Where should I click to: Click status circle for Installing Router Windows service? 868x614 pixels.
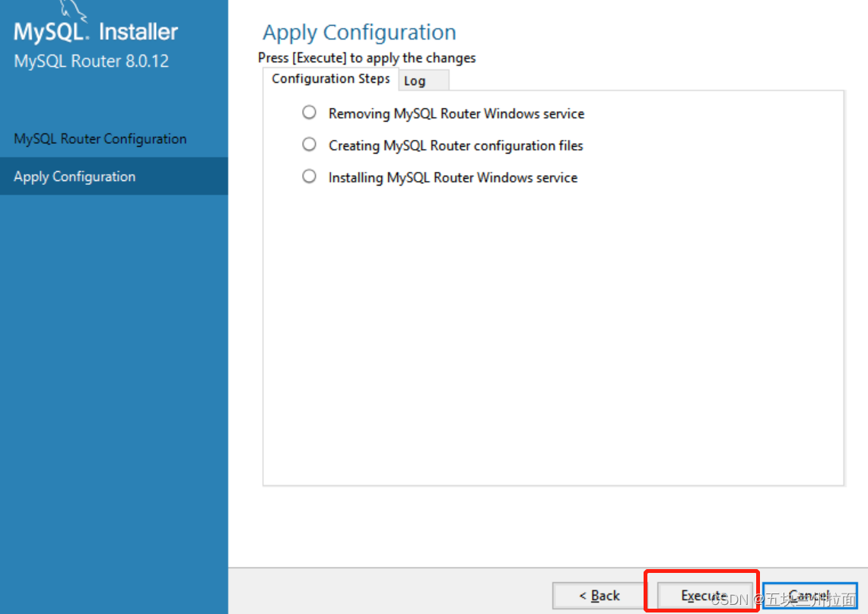(309, 177)
